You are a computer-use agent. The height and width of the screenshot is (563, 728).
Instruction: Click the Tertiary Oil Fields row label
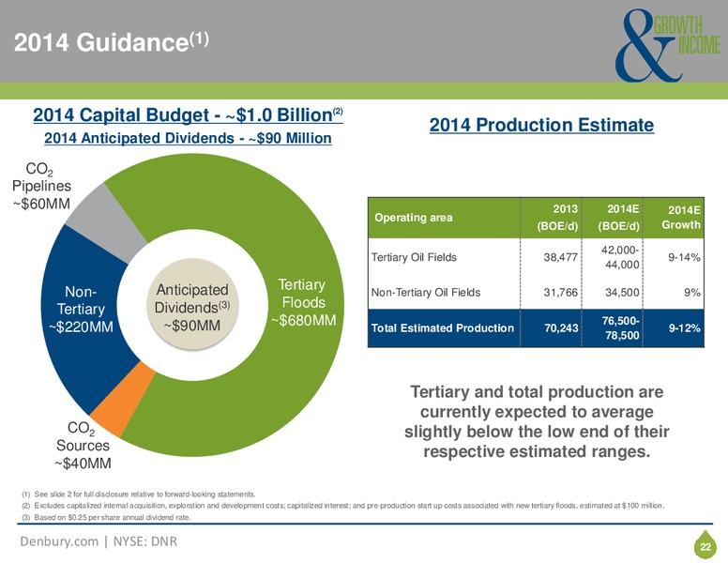pyautogui.click(x=414, y=257)
